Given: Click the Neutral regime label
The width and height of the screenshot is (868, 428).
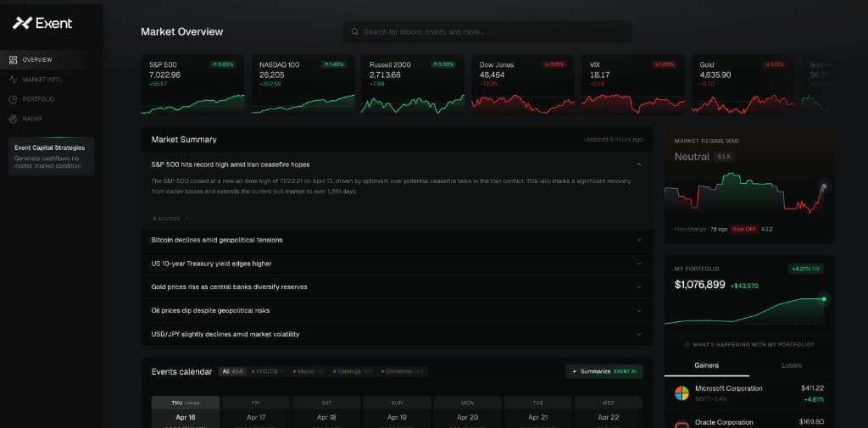Looking at the screenshot, I should point(692,157).
